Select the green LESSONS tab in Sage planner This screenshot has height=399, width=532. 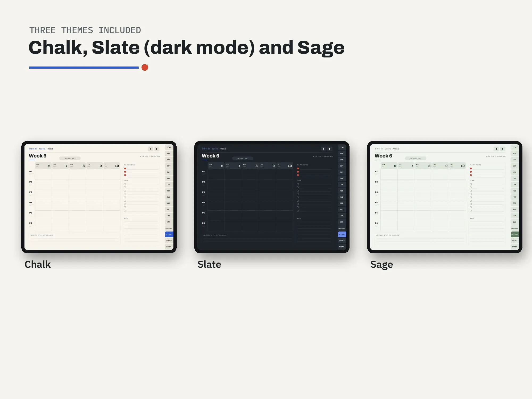tap(515, 234)
